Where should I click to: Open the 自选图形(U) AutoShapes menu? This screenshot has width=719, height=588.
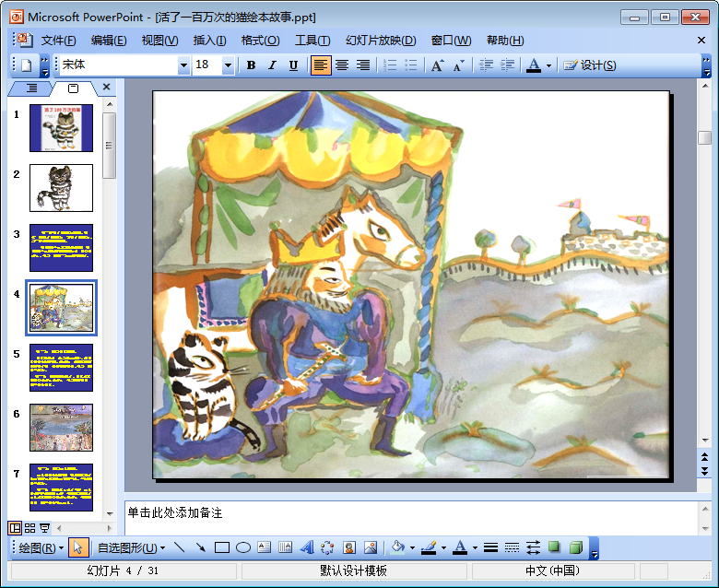point(132,547)
